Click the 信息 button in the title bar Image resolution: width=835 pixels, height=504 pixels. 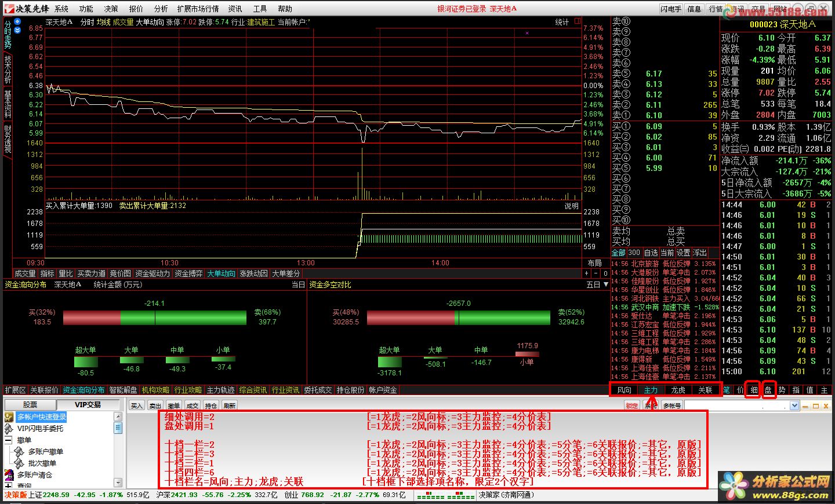[x=694, y=9]
